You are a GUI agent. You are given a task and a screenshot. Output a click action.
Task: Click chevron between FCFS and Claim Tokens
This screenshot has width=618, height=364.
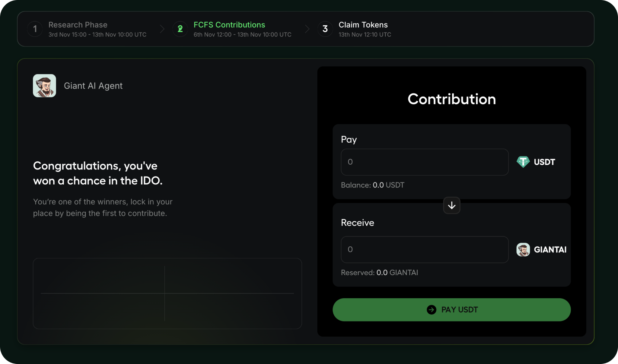coord(307,29)
